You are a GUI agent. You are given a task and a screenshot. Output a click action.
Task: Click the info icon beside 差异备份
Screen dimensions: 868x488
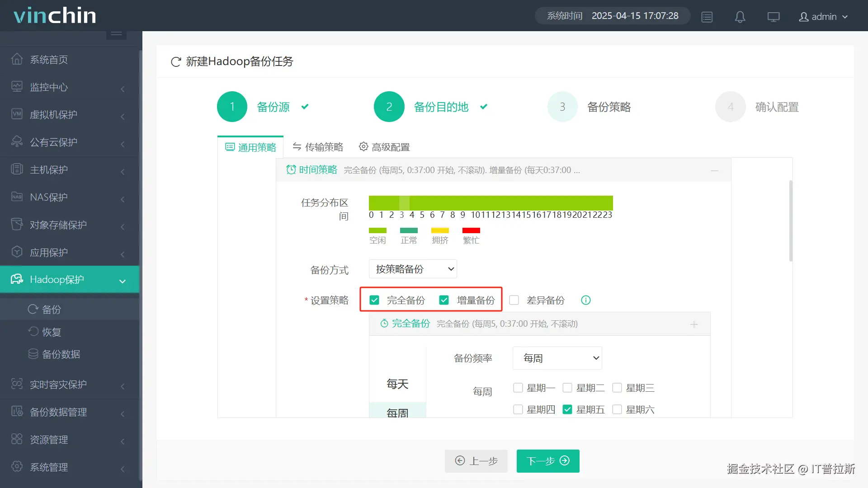click(585, 300)
